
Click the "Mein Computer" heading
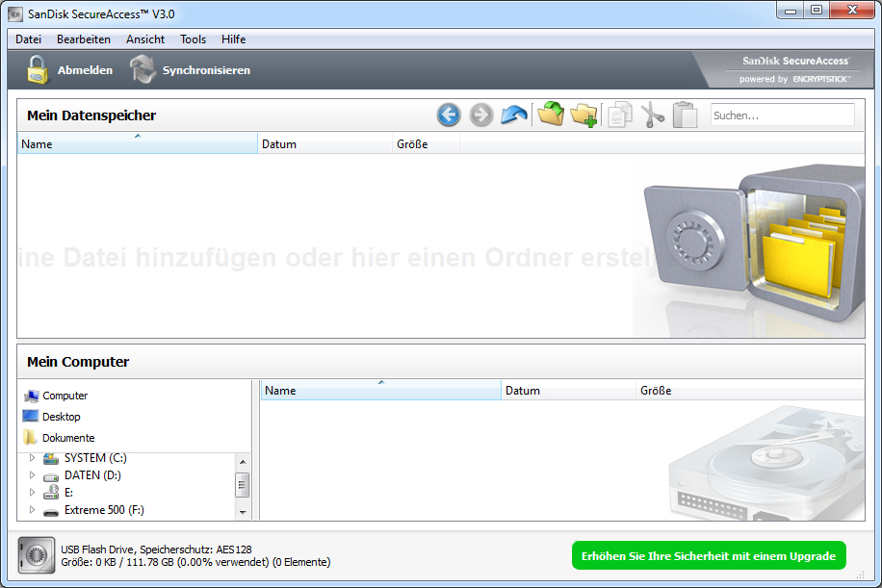[78, 362]
